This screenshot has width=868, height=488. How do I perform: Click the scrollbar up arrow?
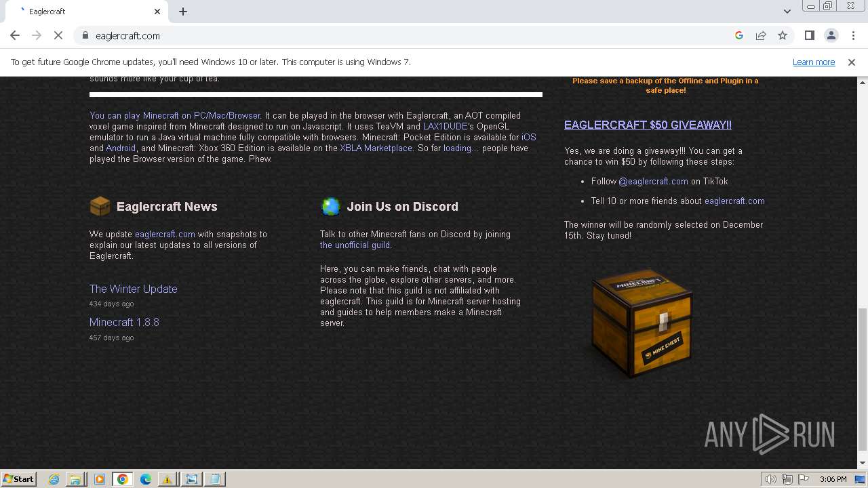click(862, 82)
